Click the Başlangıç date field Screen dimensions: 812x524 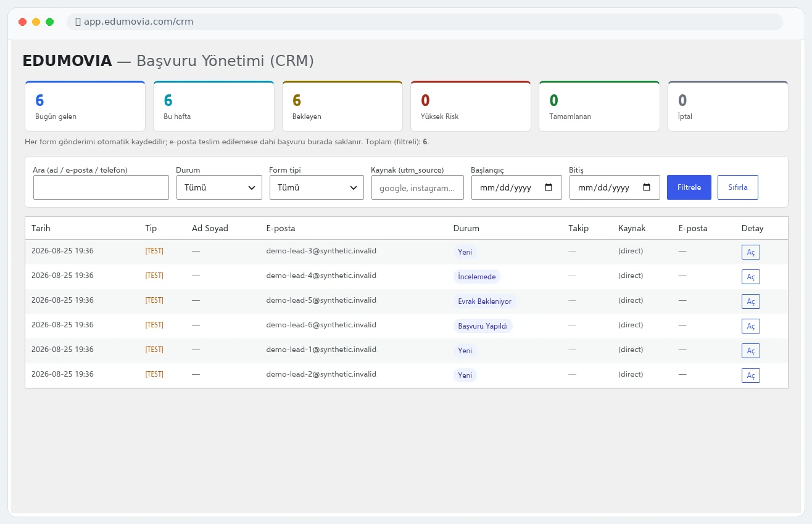tap(516, 187)
